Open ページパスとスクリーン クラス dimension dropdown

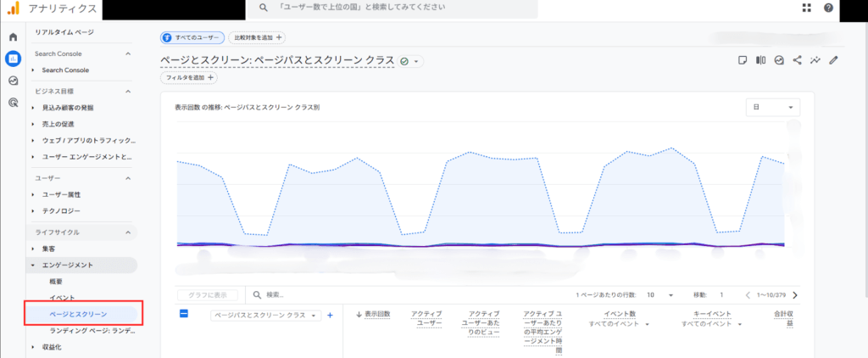(266, 315)
